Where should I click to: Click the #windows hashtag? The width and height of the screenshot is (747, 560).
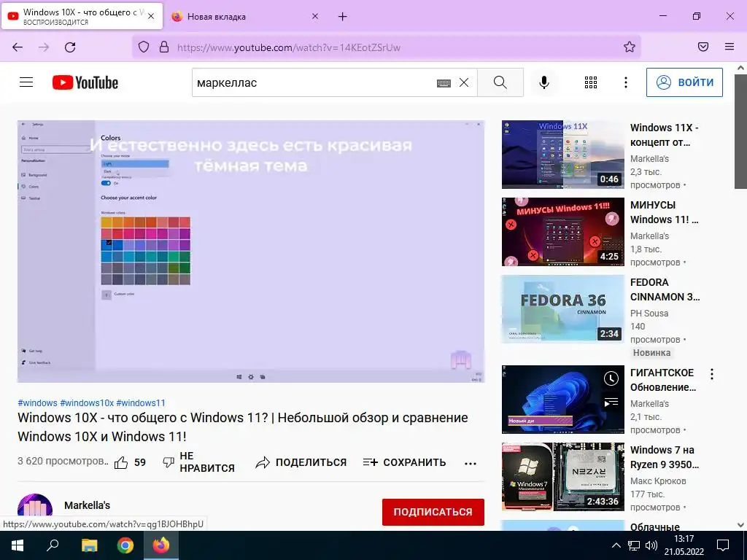pyautogui.click(x=37, y=402)
